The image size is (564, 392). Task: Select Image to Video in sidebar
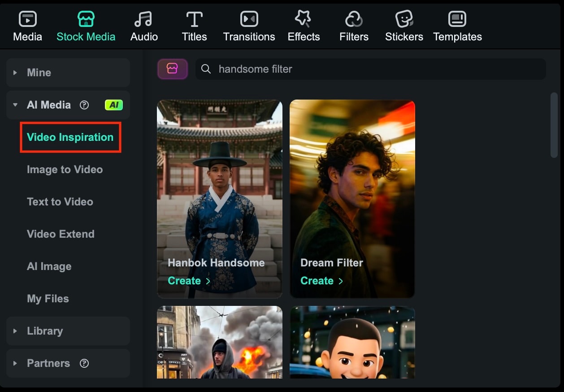point(65,170)
